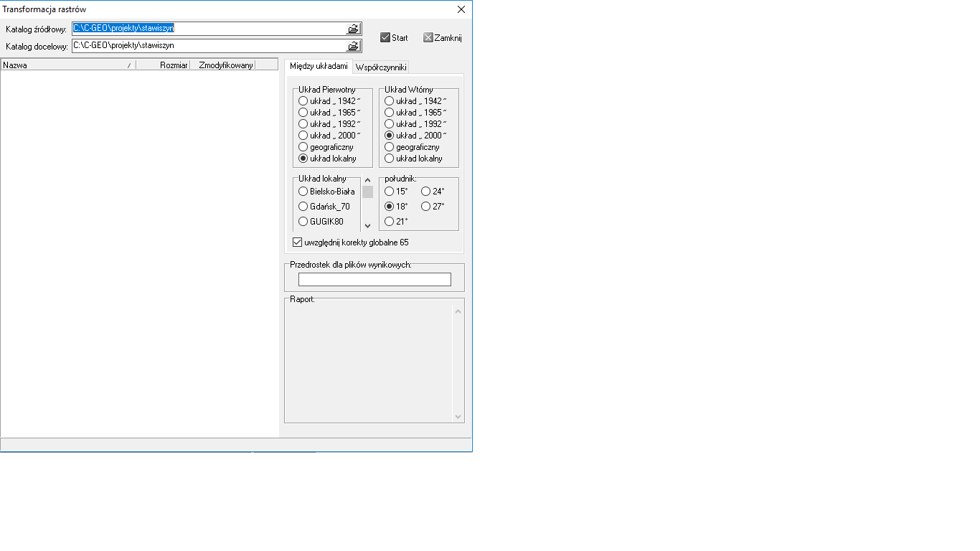Click the Układ lokalny list scroll-down arrow
The height and width of the screenshot is (551, 980).
coord(367,226)
